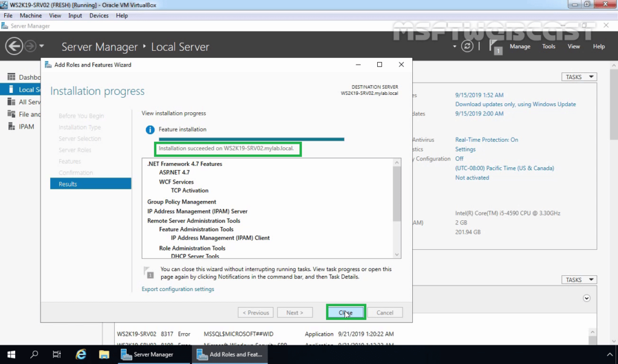Click the Not activated link
Viewport: 618px width, 364px height.
click(472, 177)
